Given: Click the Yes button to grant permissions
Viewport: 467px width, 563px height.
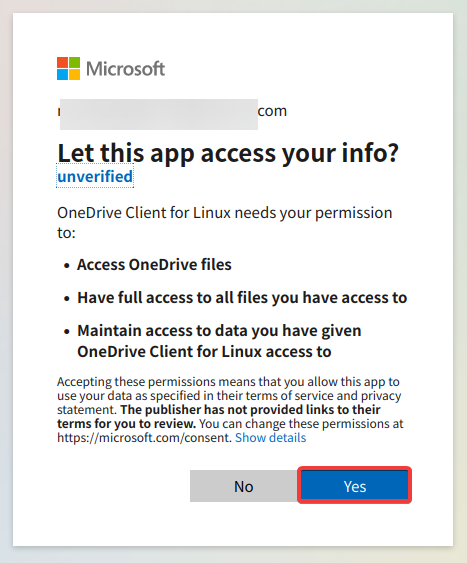Looking at the screenshot, I should [355, 485].
